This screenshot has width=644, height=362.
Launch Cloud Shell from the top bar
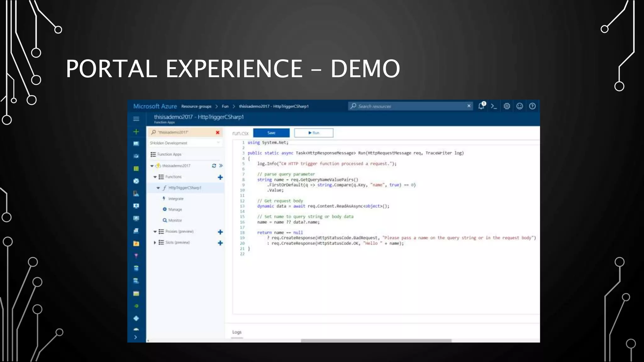coord(494,106)
